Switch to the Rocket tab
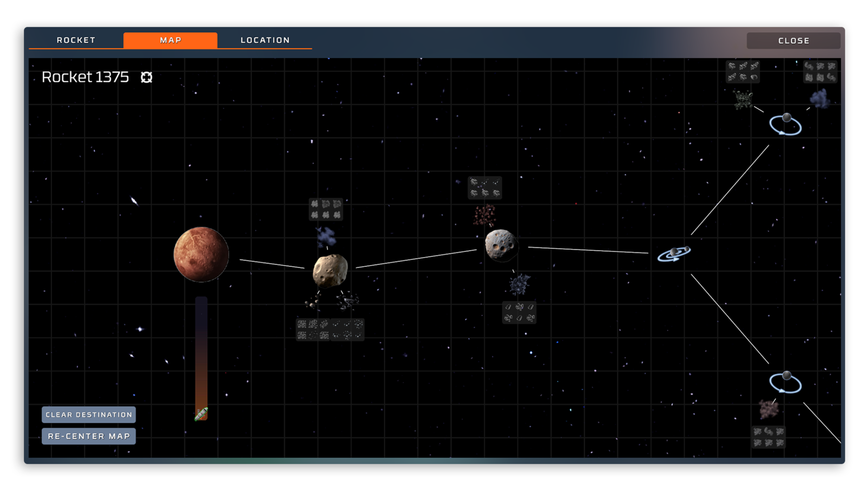The height and width of the screenshot is (491, 868). [x=76, y=40]
